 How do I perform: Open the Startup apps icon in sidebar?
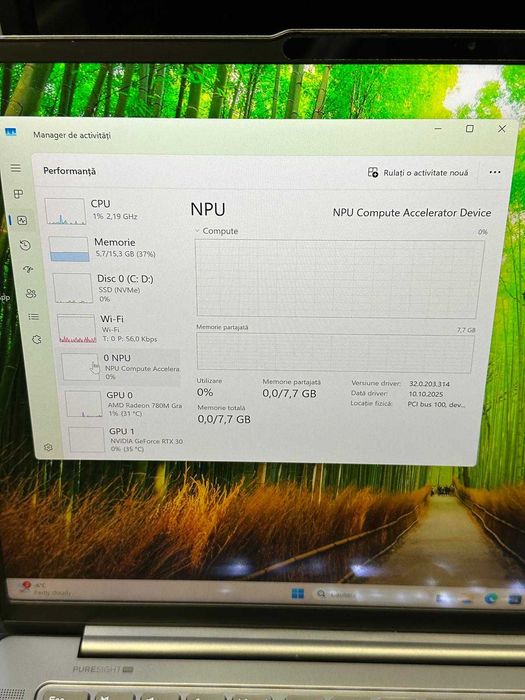(x=28, y=269)
